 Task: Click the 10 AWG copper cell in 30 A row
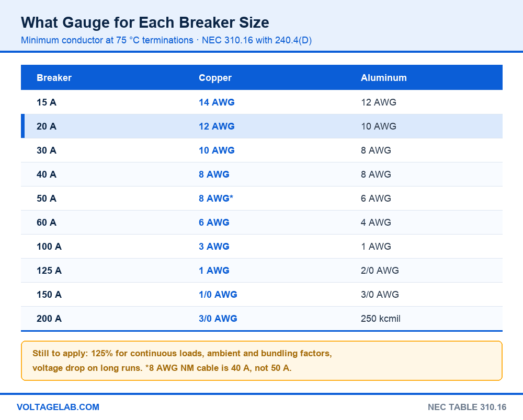(217, 150)
